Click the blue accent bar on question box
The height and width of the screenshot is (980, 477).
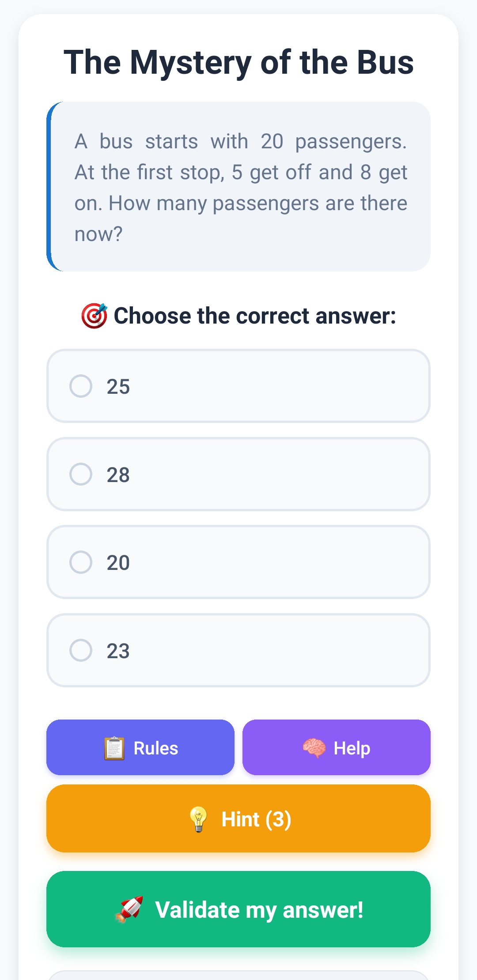tap(49, 186)
